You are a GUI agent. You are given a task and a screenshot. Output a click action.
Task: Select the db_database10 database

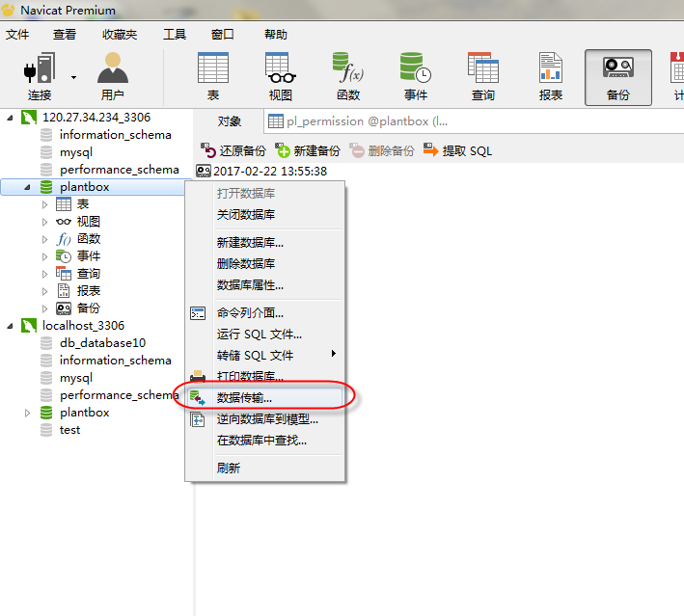[x=102, y=343]
